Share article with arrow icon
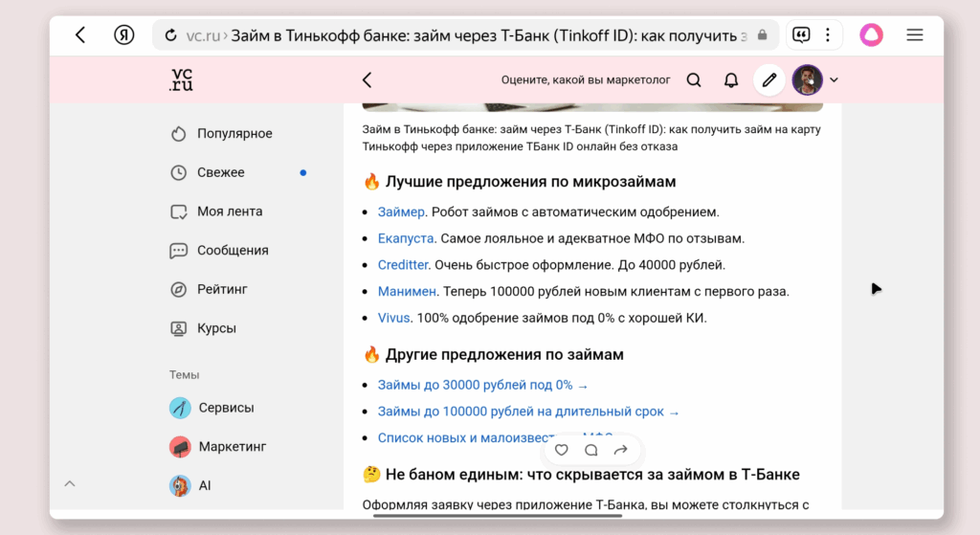The image size is (980, 535). [620, 450]
